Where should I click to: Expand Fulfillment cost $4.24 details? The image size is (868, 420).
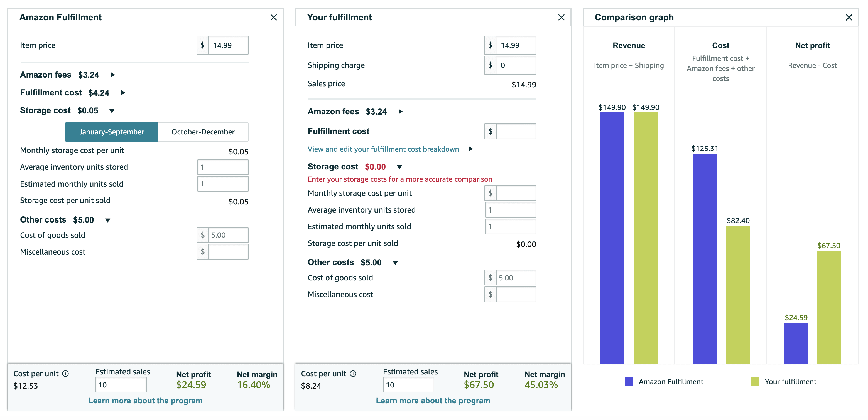(123, 93)
